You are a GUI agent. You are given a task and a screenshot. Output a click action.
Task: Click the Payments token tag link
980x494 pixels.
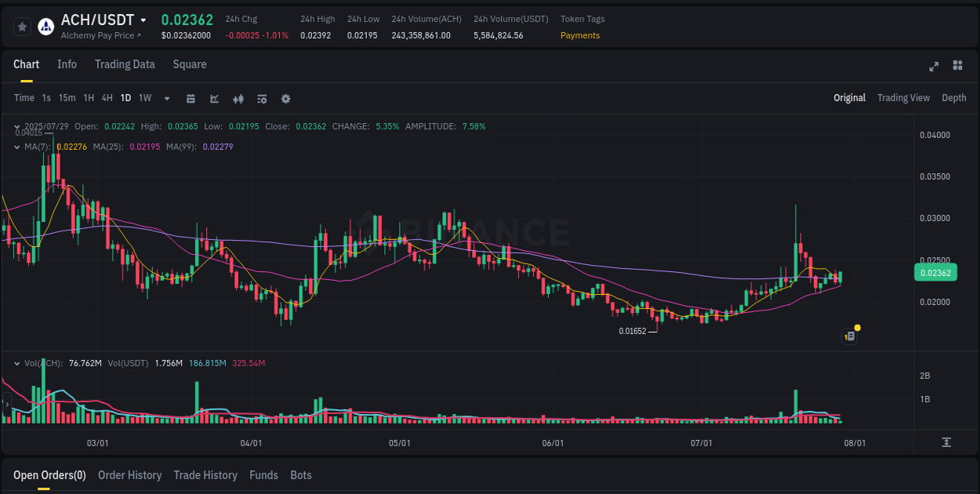pyautogui.click(x=580, y=35)
